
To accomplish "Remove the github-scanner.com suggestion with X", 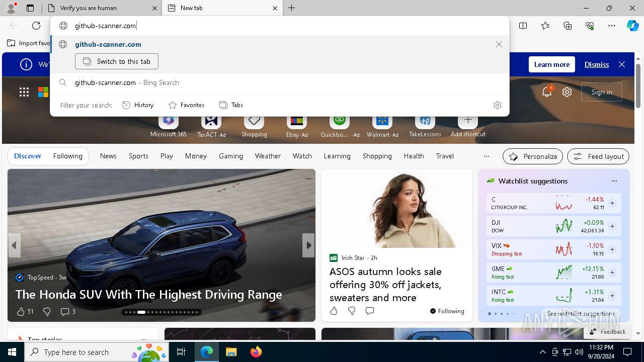I will click(x=499, y=44).
